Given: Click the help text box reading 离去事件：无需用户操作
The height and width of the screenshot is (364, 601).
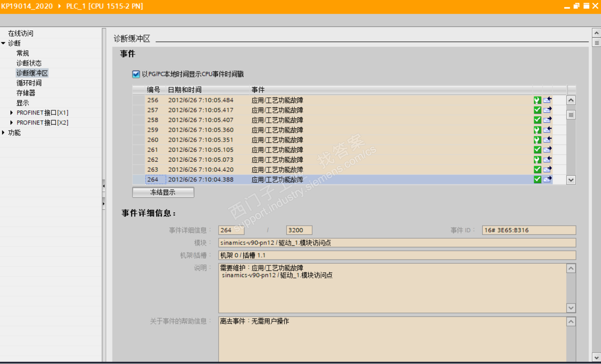Looking at the screenshot, I should click(392, 339).
